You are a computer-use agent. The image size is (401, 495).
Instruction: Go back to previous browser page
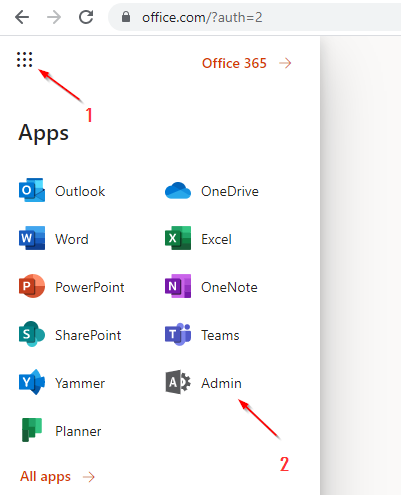(22, 17)
